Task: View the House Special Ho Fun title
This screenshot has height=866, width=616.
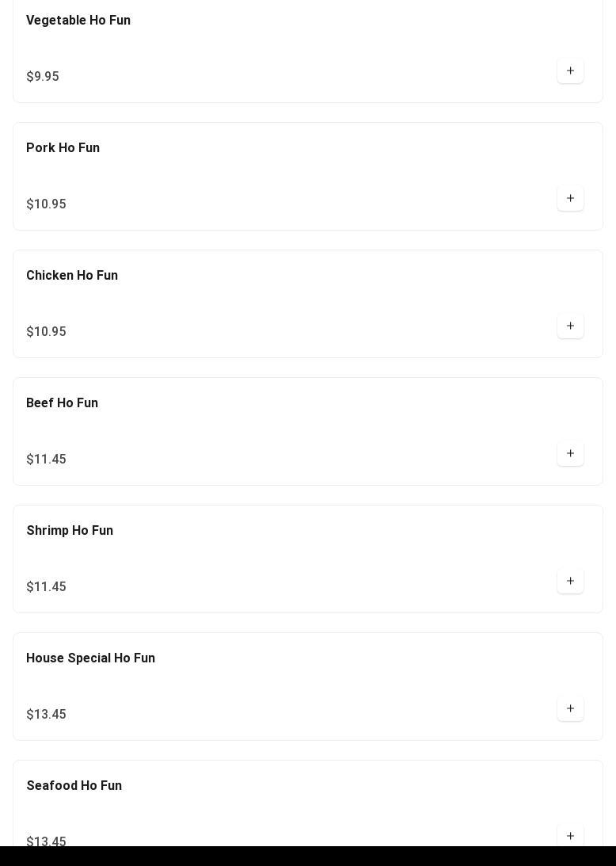Action: (x=90, y=658)
